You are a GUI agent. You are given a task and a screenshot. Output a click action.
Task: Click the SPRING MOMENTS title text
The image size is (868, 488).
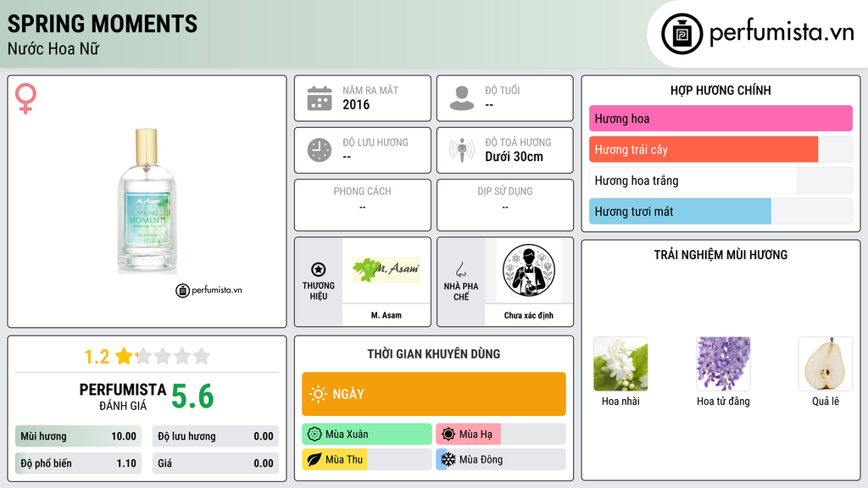click(x=103, y=24)
